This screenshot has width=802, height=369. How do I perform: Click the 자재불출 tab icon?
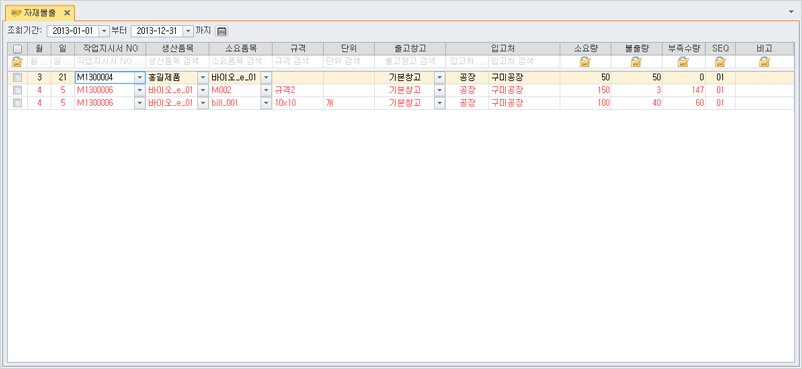16,12
